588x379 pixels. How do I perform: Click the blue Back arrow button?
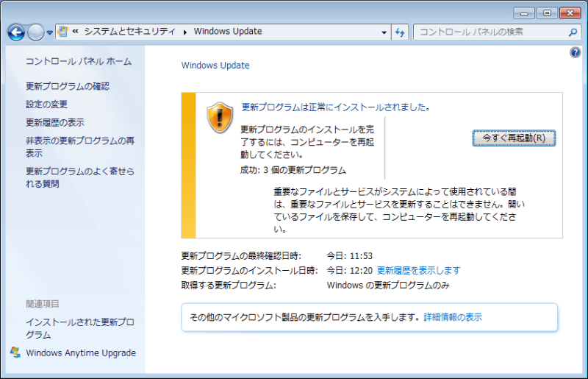pyautogui.click(x=16, y=32)
